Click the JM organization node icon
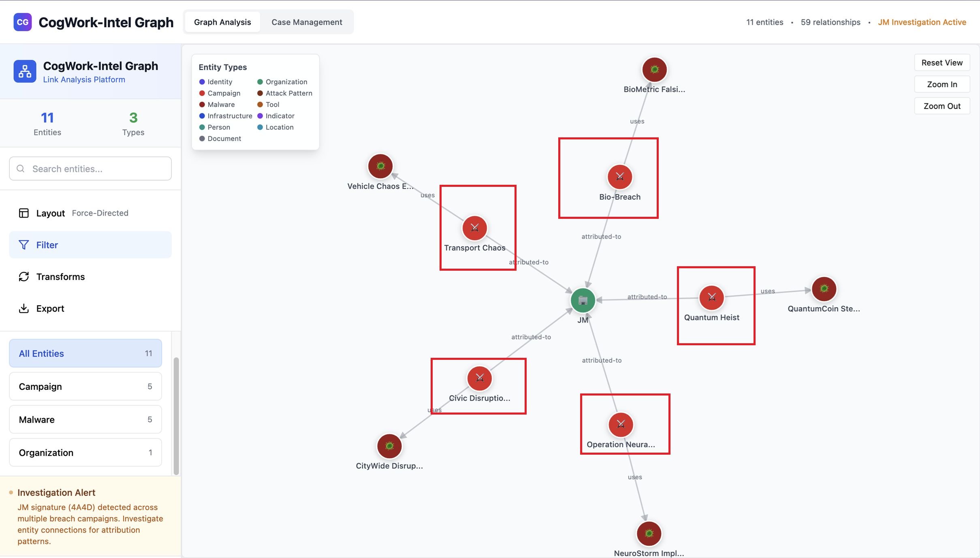 click(x=583, y=300)
